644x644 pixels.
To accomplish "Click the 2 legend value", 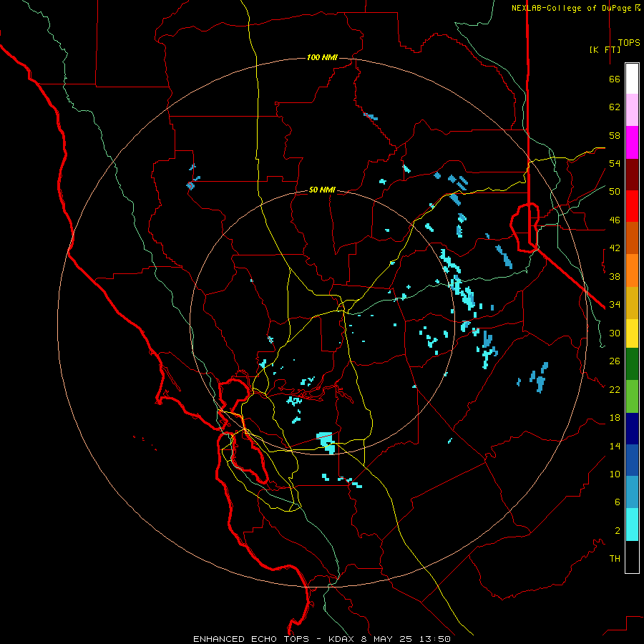I will coord(617,531).
